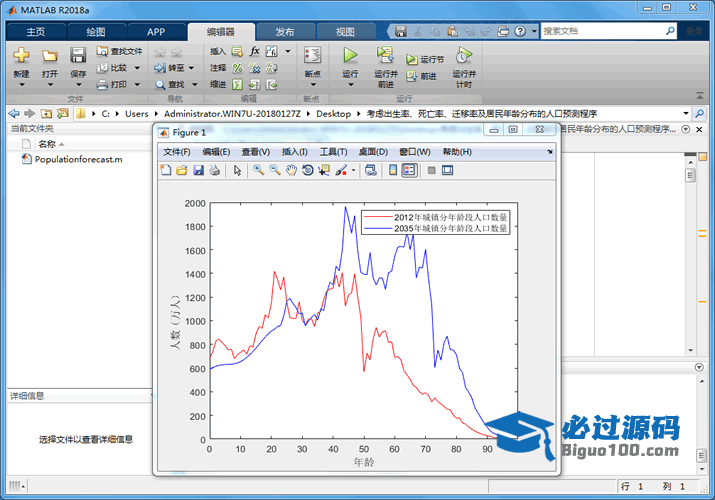Screen dimensions: 715x500
Task: Select the Pan hand tool
Action: (291, 171)
